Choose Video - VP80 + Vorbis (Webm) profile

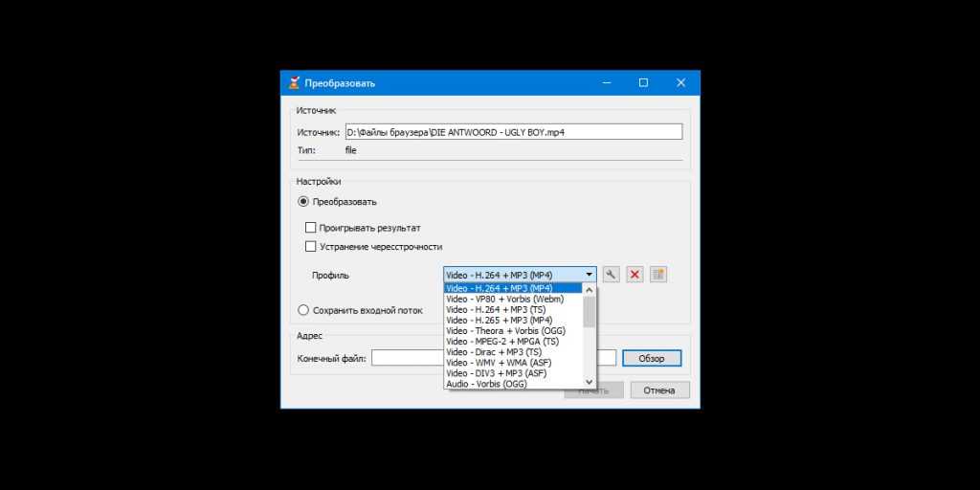pyautogui.click(x=504, y=299)
